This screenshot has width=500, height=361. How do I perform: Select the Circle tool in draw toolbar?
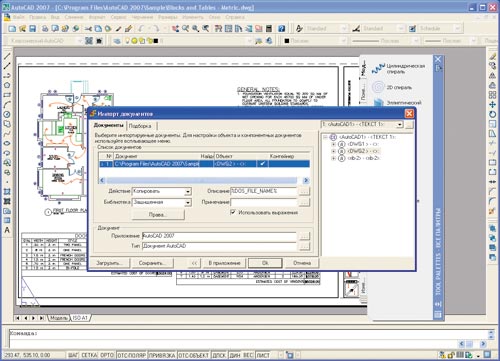tap(7, 114)
